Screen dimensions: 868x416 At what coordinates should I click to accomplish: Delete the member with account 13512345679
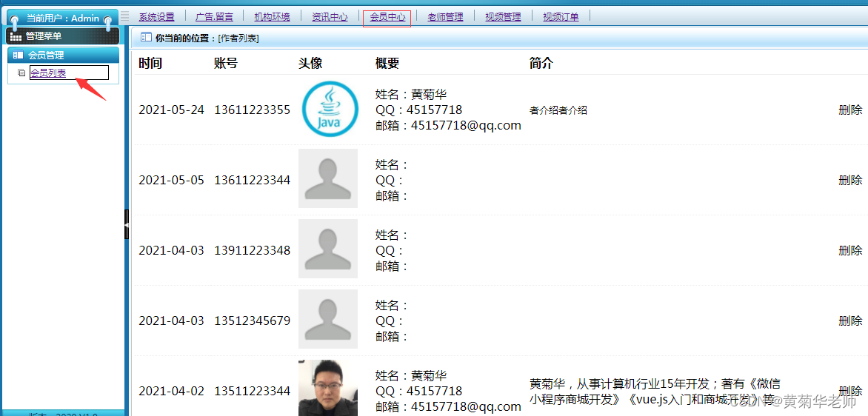(850, 321)
